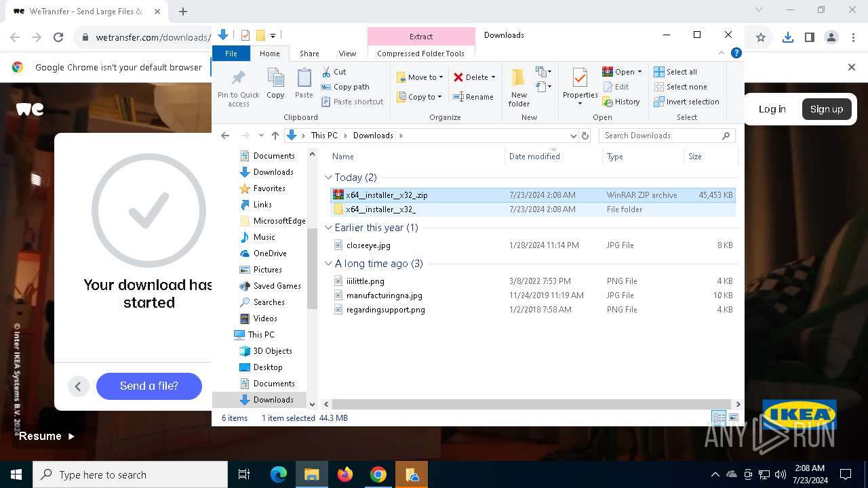
Task: Open OneDrive in navigation pane
Action: tap(270, 253)
